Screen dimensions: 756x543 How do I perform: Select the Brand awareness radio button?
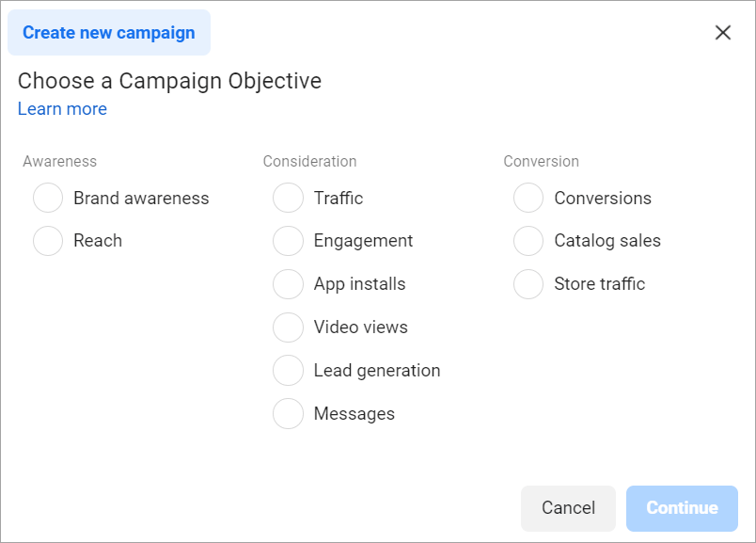pyautogui.click(x=48, y=198)
